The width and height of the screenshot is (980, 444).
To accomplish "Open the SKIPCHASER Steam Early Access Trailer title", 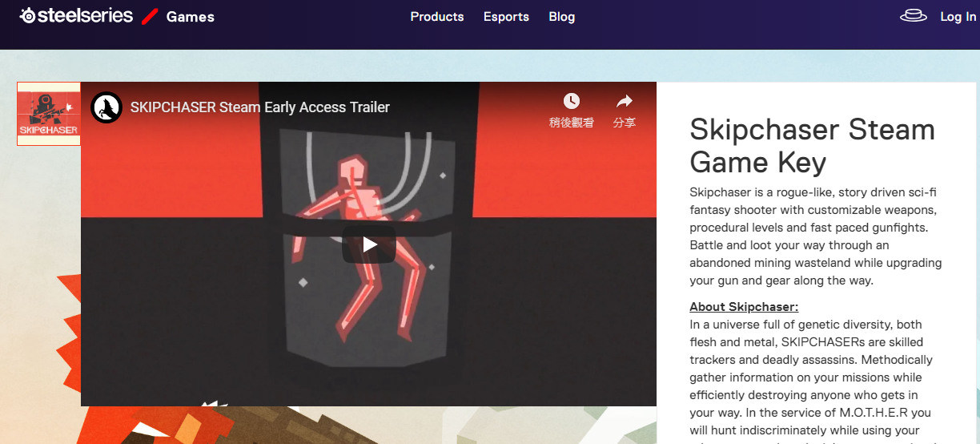I will (259, 107).
